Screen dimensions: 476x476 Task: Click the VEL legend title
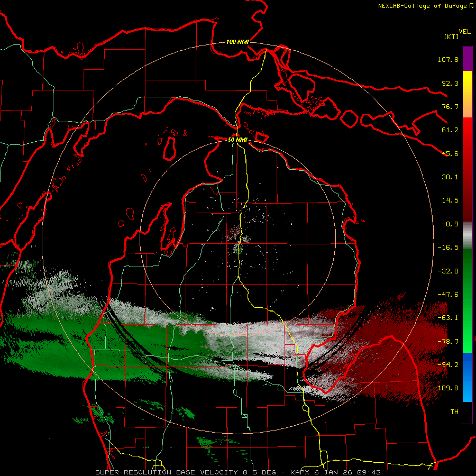point(464,31)
